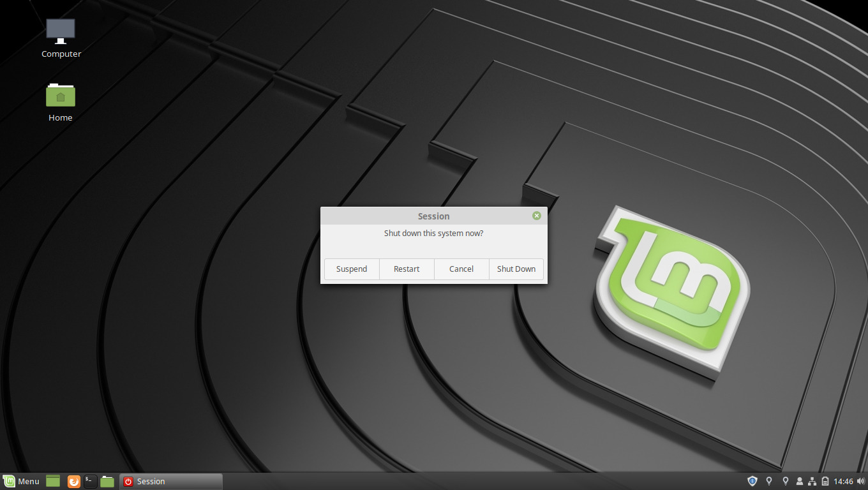Image resolution: width=868 pixels, height=490 pixels.
Task: Click the Shut Down button
Action: pyautogui.click(x=516, y=269)
